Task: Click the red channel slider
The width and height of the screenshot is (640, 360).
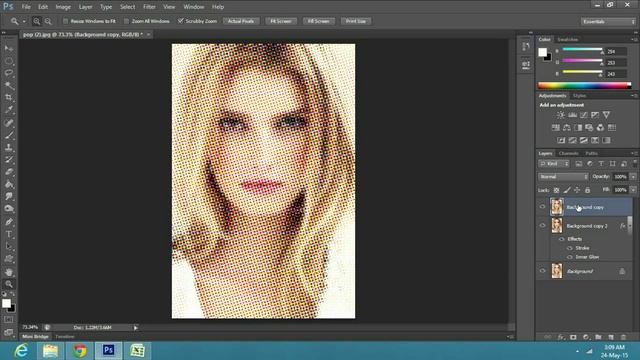Action: point(582,50)
